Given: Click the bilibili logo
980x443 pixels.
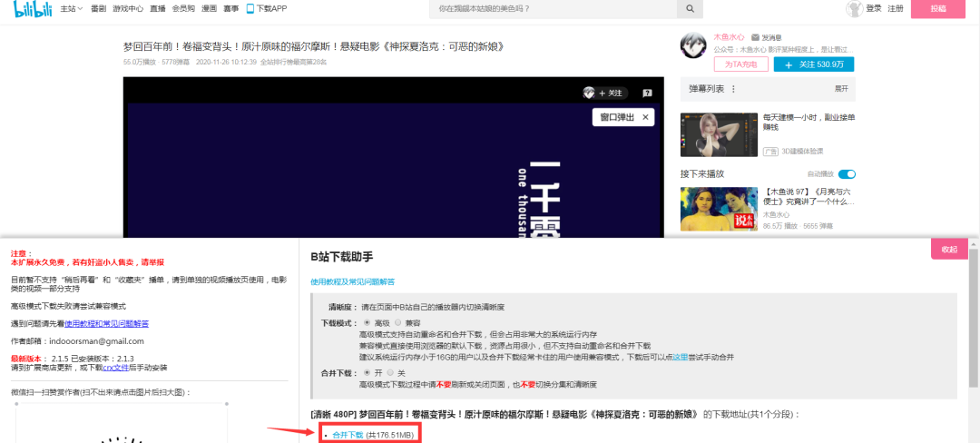Looking at the screenshot, I should tap(33, 9).
